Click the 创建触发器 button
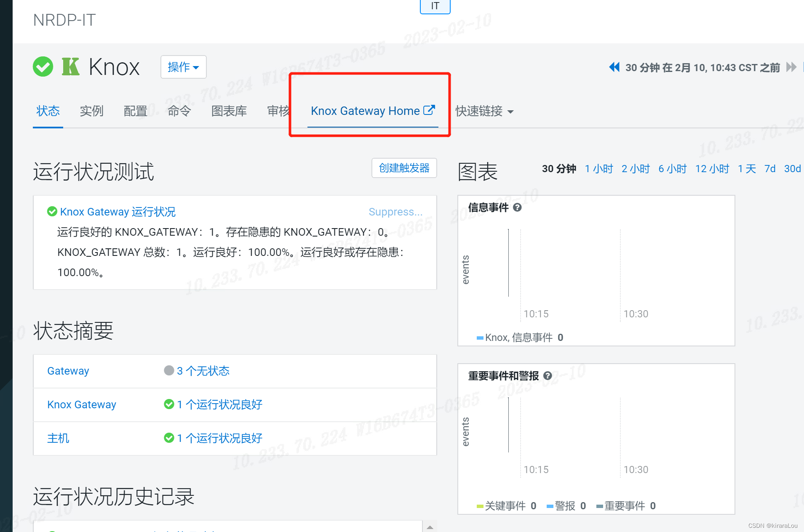804x532 pixels. point(404,168)
